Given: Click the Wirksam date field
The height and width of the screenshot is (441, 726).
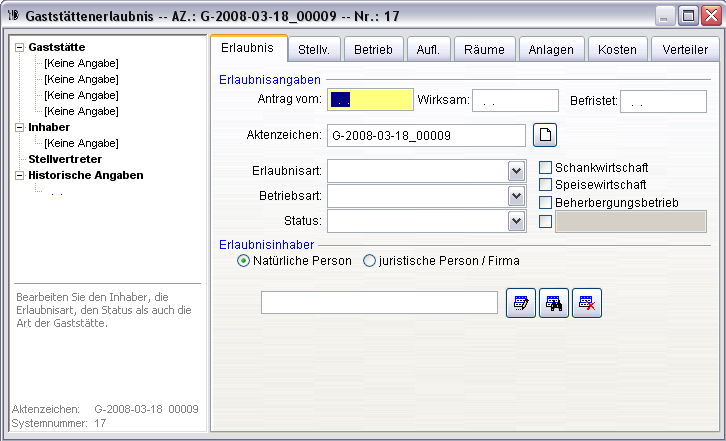Looking at the screenshot, I should pos(514,100).
